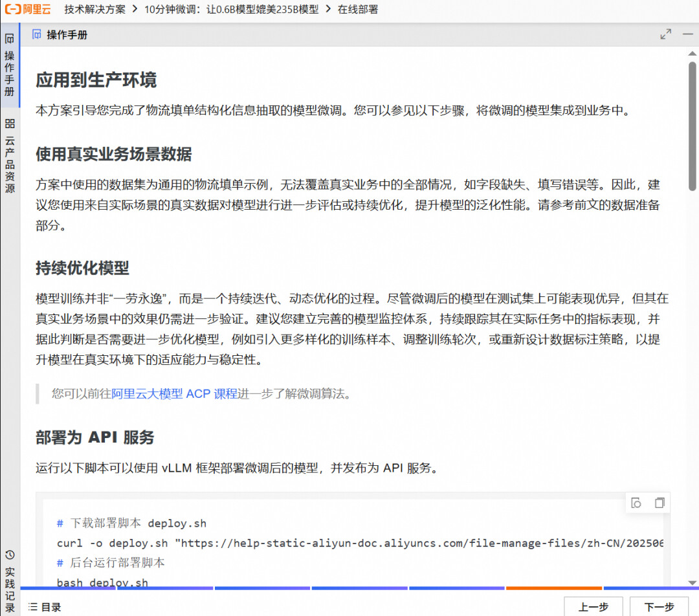This screenshot has height=616, width=699.
Task: Select 在线部署 breadcrumb item
Action: pyautogui.click(x=357, y=9)
